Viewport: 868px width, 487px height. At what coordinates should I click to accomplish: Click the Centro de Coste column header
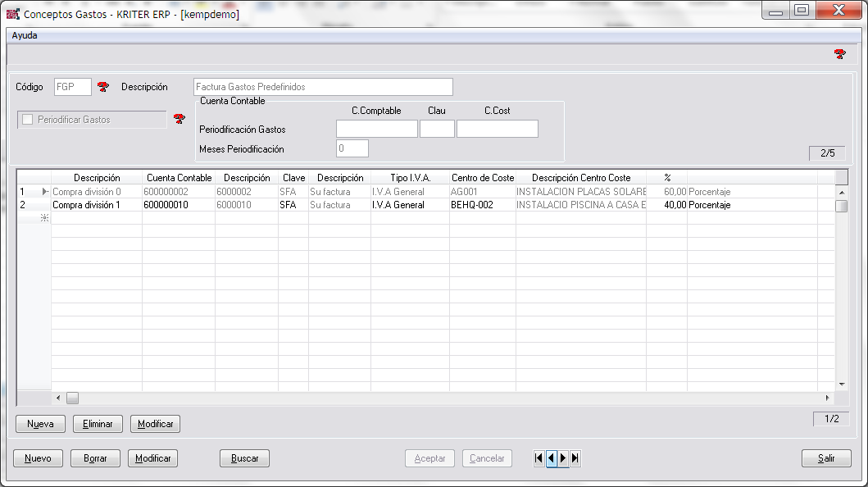[x=482, y=178]
